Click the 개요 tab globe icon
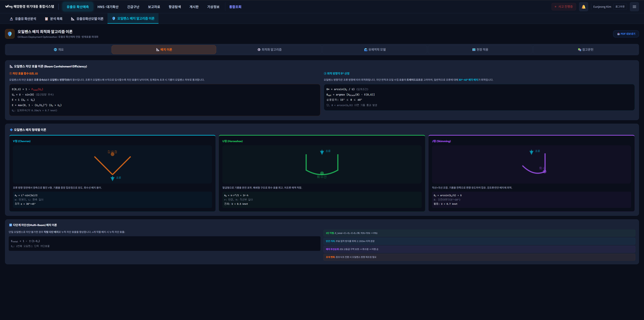 point(55,50)
